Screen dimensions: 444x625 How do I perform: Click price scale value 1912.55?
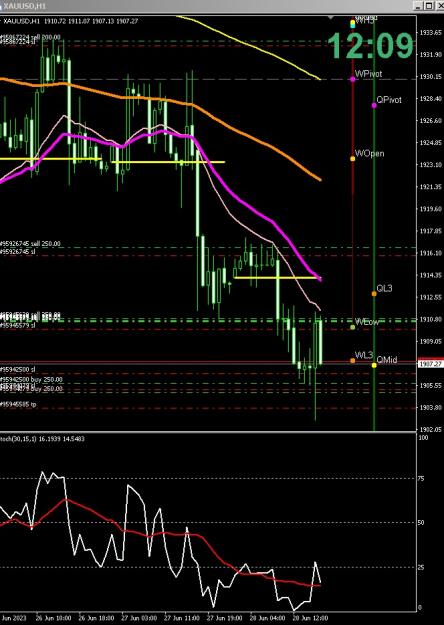(430, 297)
